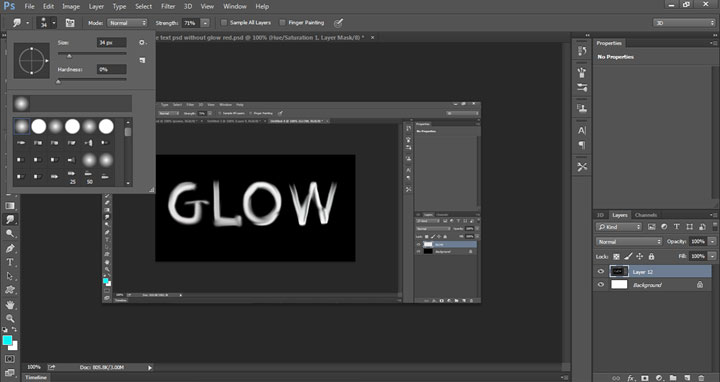The image size is (720, 382).
Task: Open the Mode dropdown in options bar
Action: 127,22
